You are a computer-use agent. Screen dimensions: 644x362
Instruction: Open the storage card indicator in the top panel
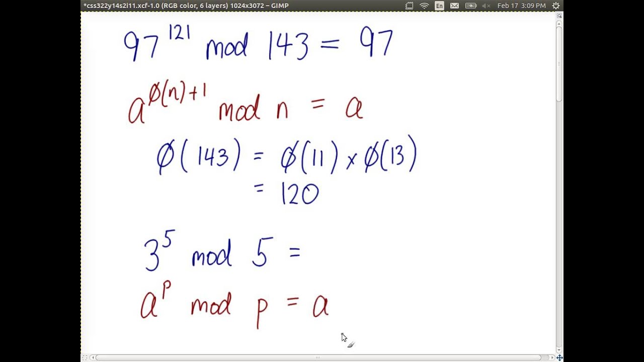click(x=409, y=6)
